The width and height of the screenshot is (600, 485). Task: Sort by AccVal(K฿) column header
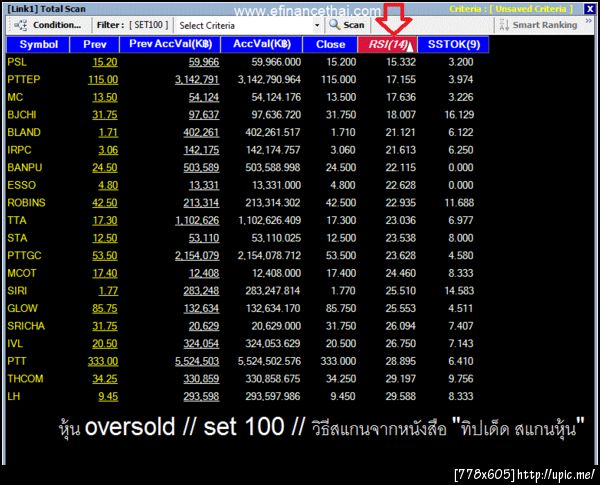pos(262,44)
